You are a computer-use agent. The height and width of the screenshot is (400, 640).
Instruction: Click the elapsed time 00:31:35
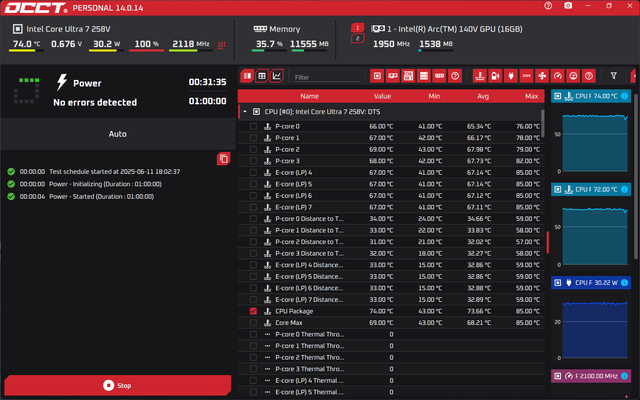[x=207, y=82]
